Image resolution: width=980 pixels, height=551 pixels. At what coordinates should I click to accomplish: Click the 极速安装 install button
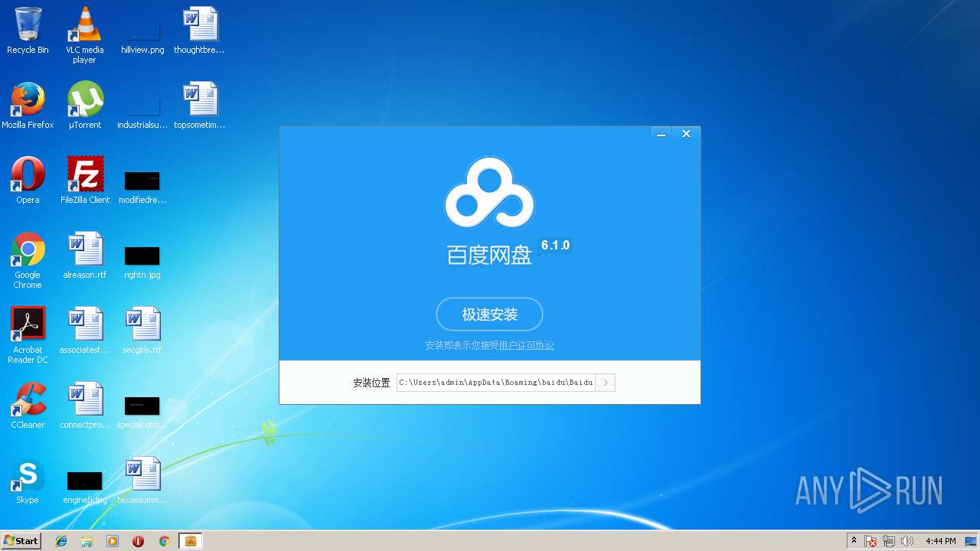[489, 315]
